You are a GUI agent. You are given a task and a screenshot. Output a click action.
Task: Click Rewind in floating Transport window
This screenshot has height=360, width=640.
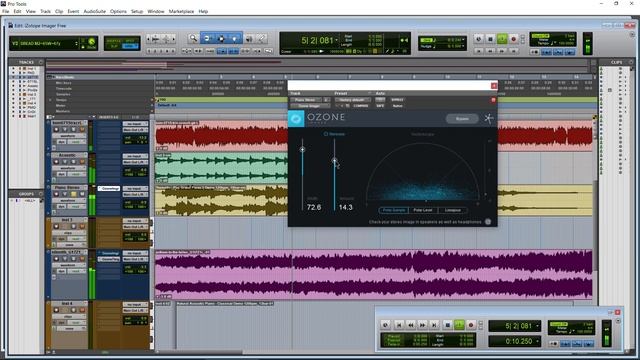pos(411,325)
